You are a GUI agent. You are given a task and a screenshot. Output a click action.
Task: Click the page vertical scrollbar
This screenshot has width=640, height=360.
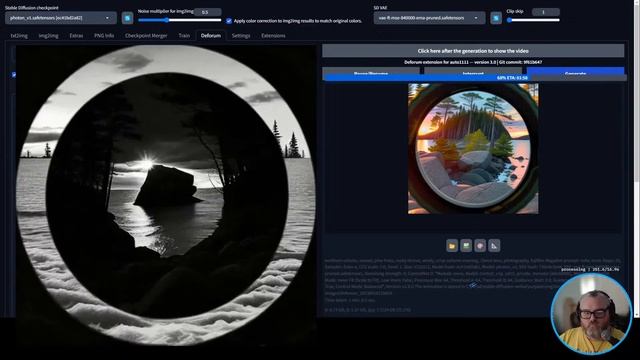pyautogui.click(x=637, y=159)
